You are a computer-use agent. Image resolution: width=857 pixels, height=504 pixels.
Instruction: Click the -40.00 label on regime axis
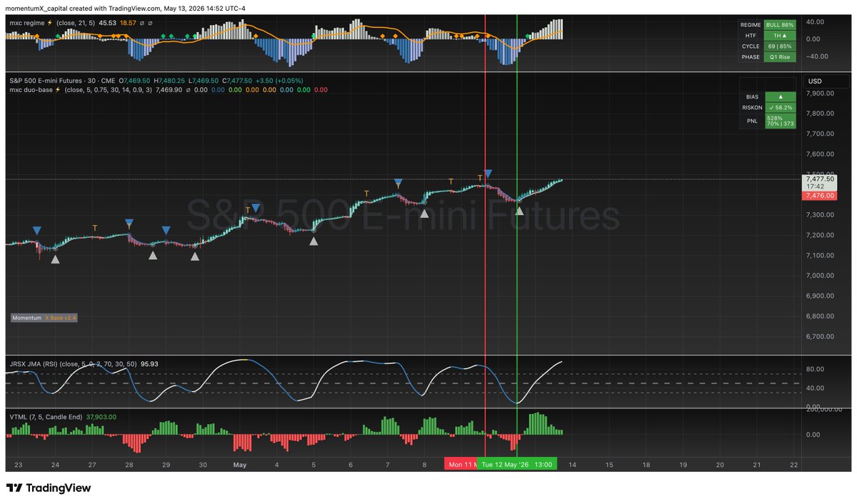pyautogui.click(x=816, y=56)
